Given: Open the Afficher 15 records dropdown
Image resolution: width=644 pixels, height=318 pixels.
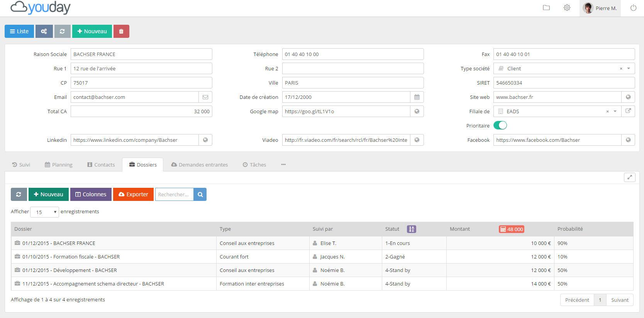Looking at the screenshot, I should tap(44, 212).
